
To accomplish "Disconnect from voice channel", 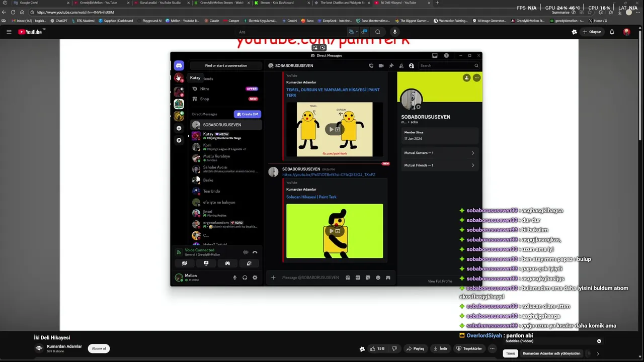I will click(255, 252).
